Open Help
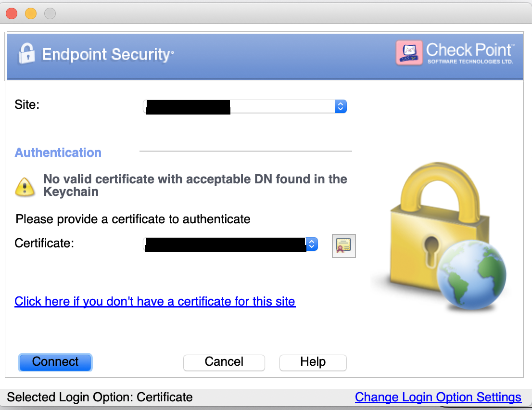 click(x=313, y=362)
